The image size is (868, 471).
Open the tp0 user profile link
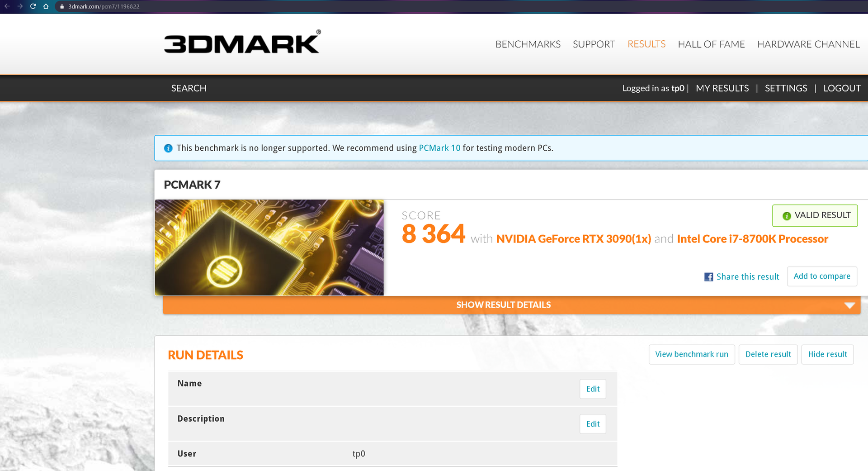click(678, 88)
